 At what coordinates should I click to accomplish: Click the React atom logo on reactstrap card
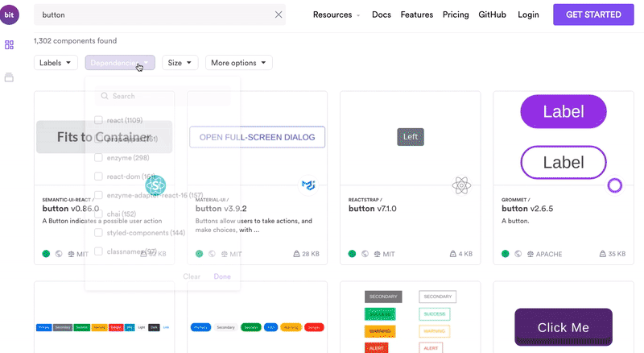(461, 185)
